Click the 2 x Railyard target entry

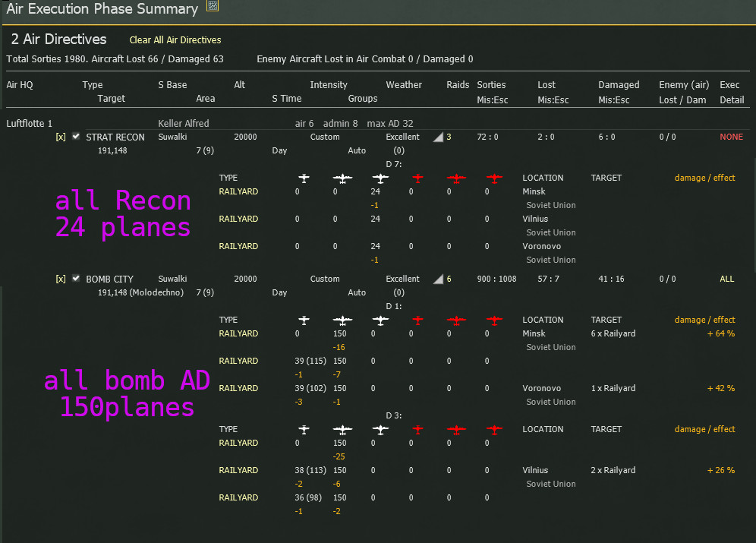click(613, 470)
